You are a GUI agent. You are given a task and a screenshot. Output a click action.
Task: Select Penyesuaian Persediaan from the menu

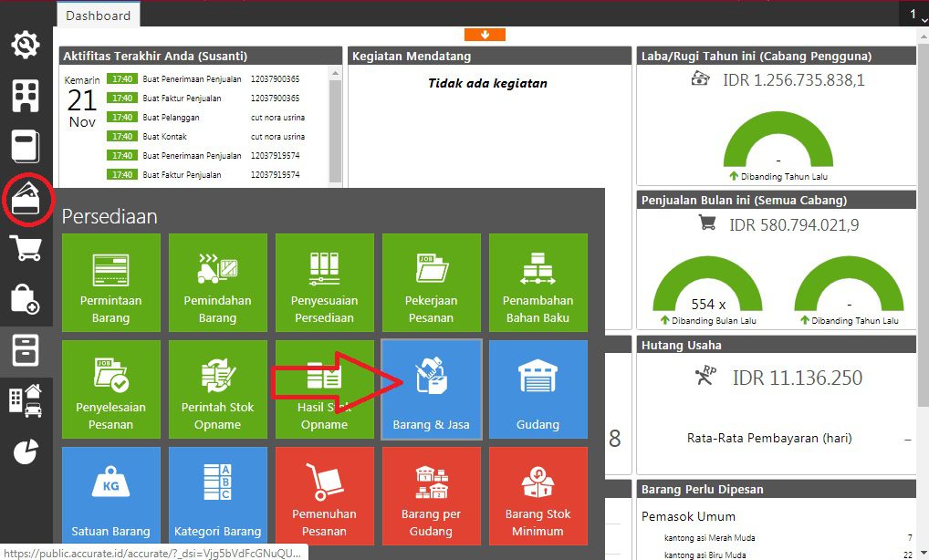point(324,283)
